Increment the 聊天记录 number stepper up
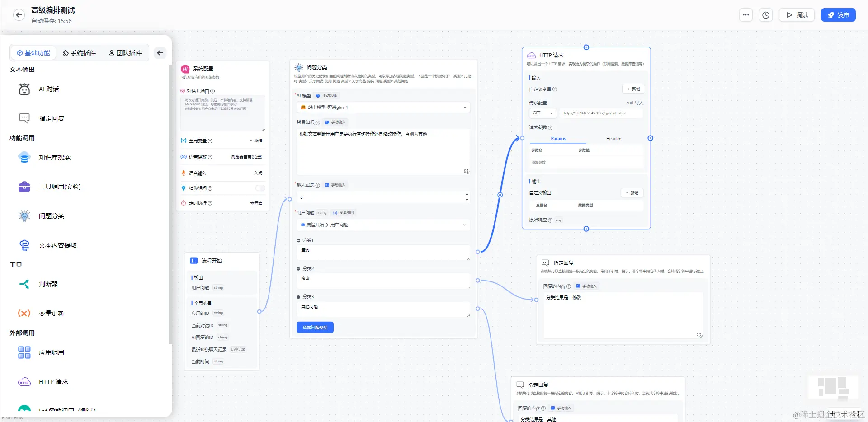The image size is (868, 422). coord(467,194)
